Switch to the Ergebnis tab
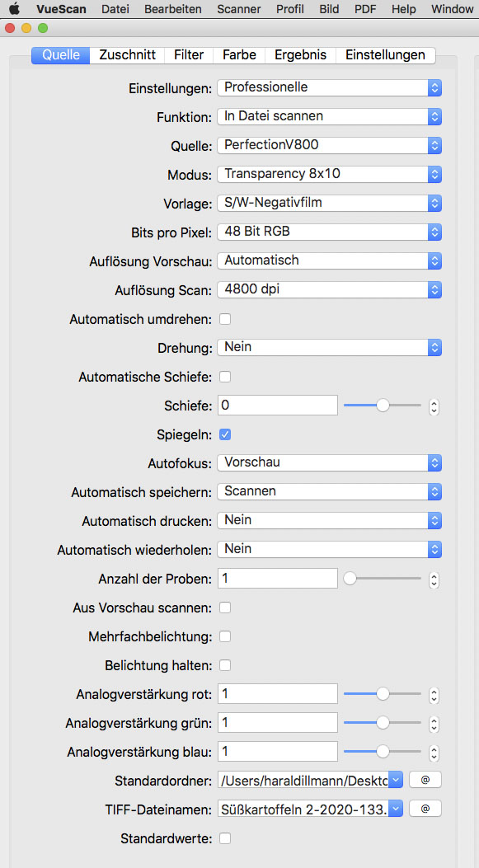This screenshot has width=479, height=868. 301,55
